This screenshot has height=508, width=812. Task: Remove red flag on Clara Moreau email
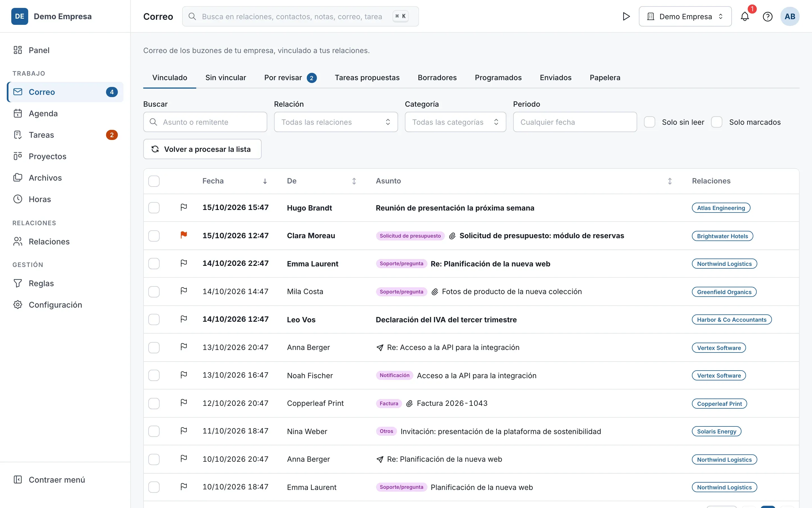click(x=184, y=235)
